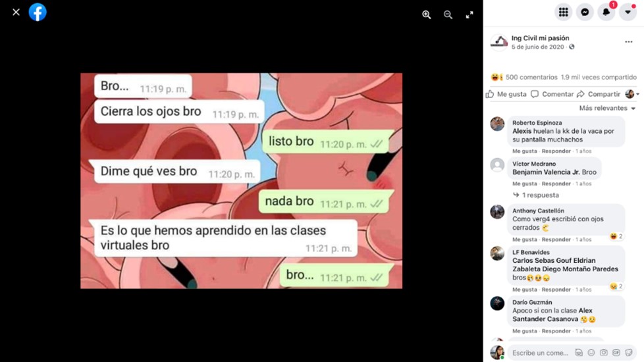Expand the 1 respuesta reply thread

tap(536, 195)
